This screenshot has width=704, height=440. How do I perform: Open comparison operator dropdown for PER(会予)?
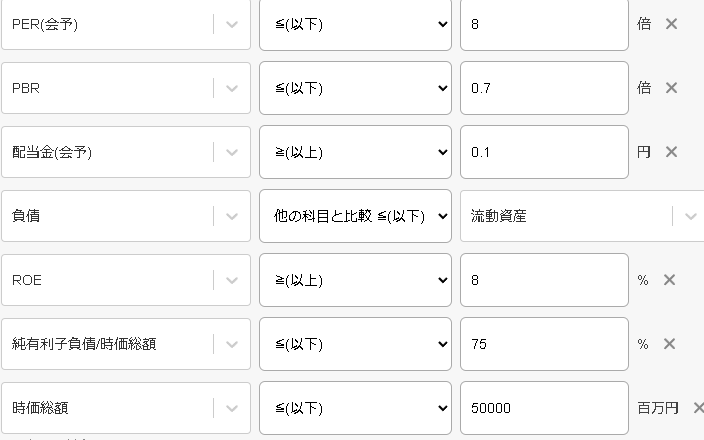(x=355, y=24)
